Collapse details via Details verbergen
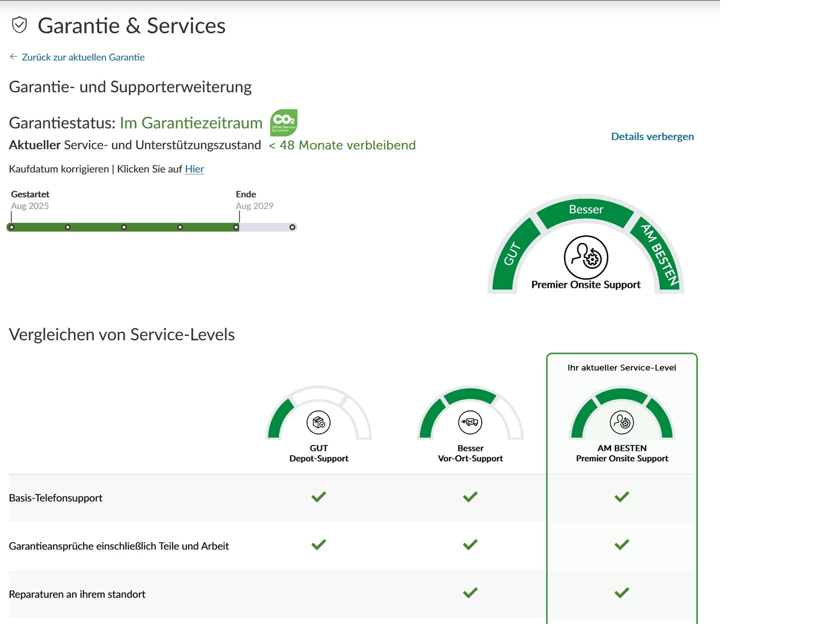Screen dimensions: 840x624 pos(652,136)
